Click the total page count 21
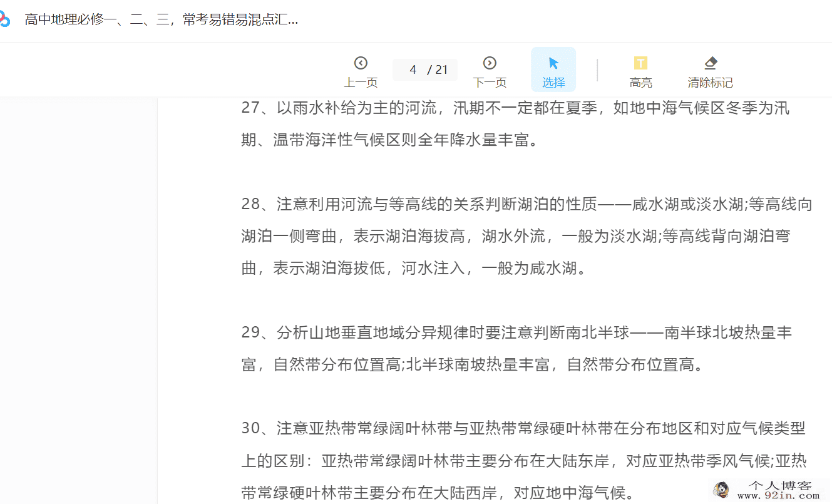 pos(442,69)
